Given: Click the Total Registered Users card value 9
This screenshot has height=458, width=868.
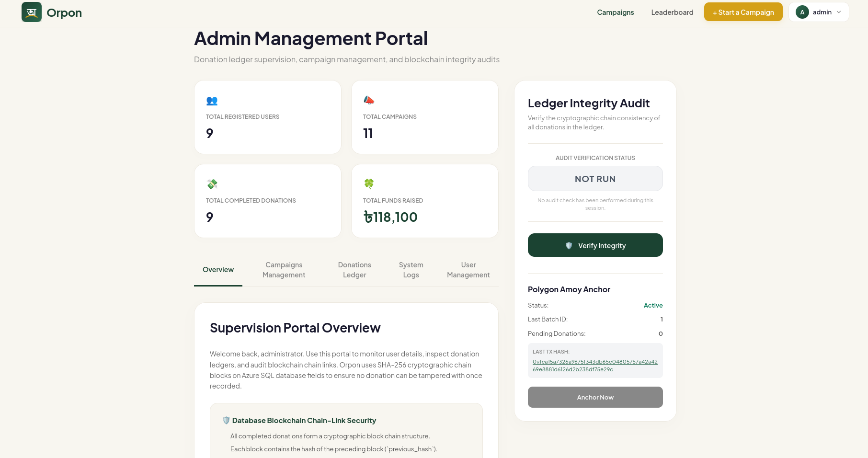Looking at the screenshot, I should [x=209, y=133].
